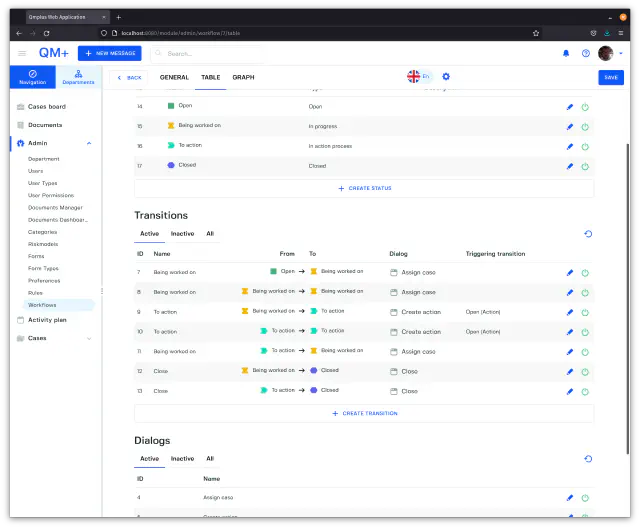Open workflow settings gear
The width and height of the screenshot is (640, 528).
coord(446,77)
